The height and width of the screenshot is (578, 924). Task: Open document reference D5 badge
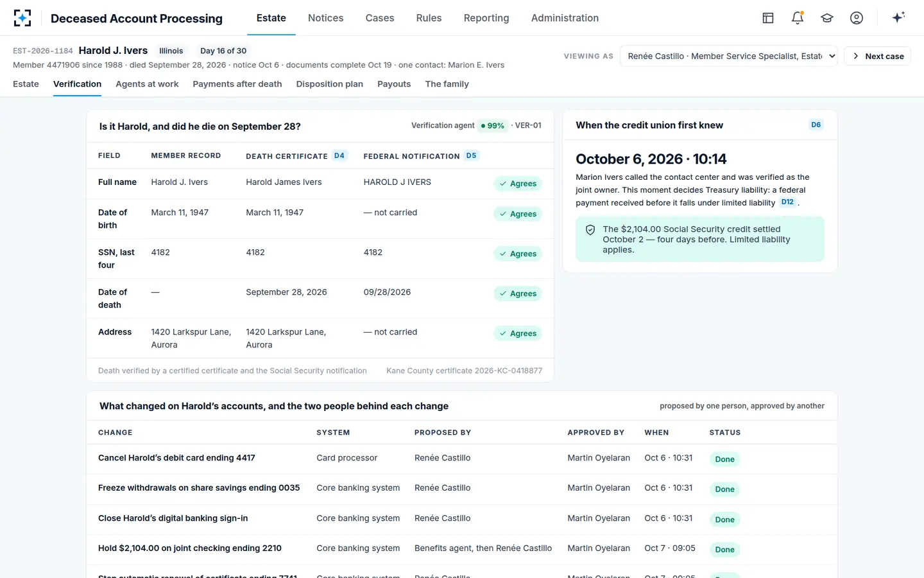point(472,155)
